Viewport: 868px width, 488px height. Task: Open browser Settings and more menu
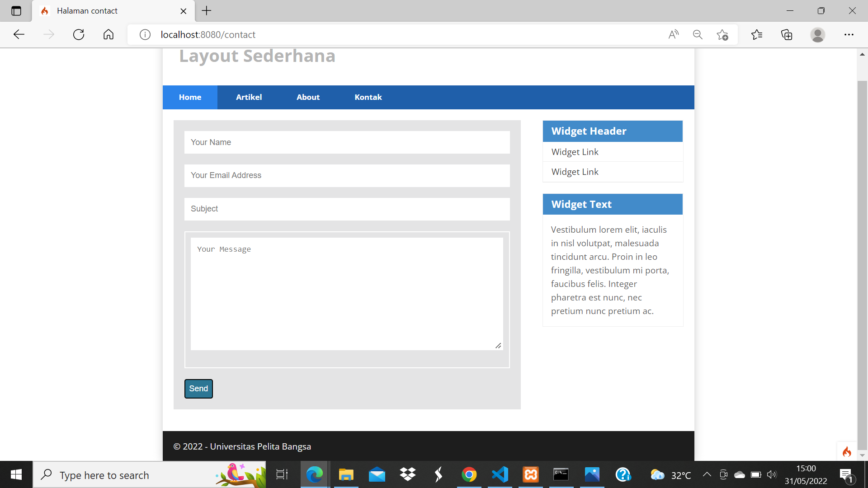(849, 35)
